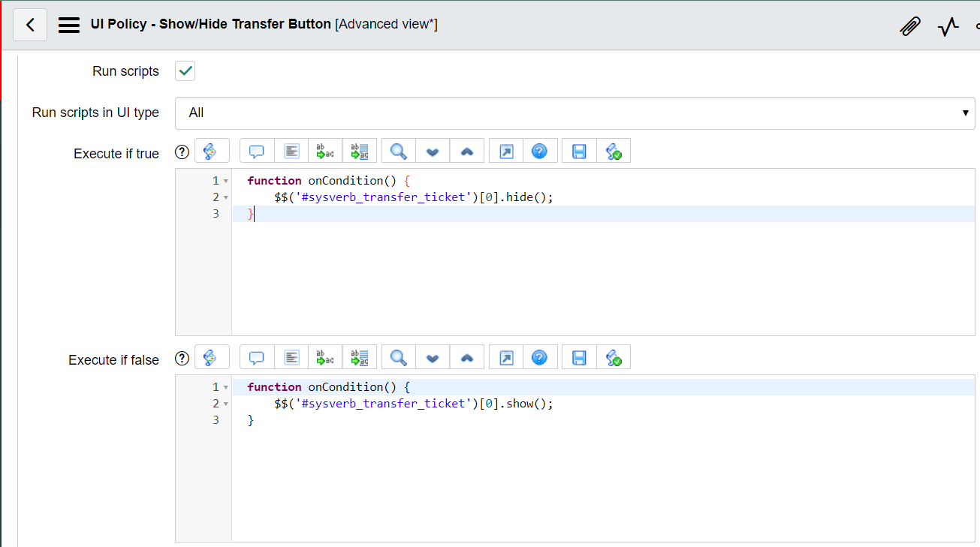
Task: Find next match in Execute if true editor
Action: coord(433,151)
